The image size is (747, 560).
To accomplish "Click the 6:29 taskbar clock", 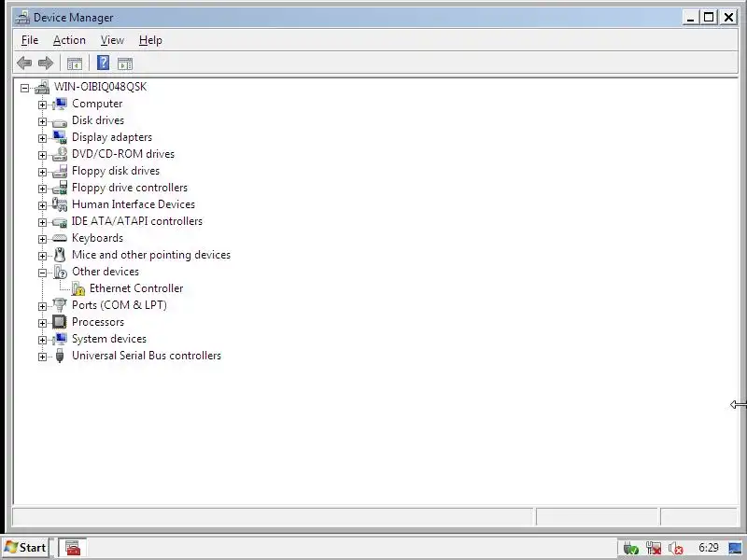I will 709,548.
